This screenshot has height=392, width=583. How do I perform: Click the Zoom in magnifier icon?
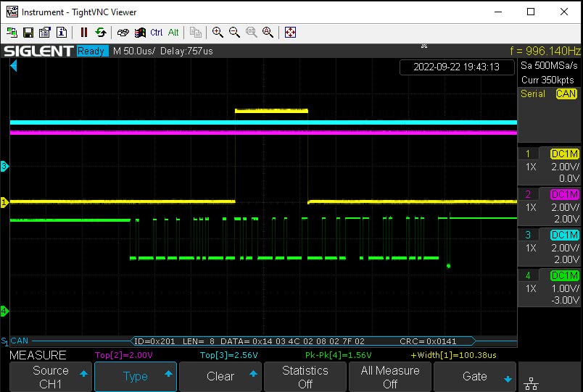tap(218, 33)
